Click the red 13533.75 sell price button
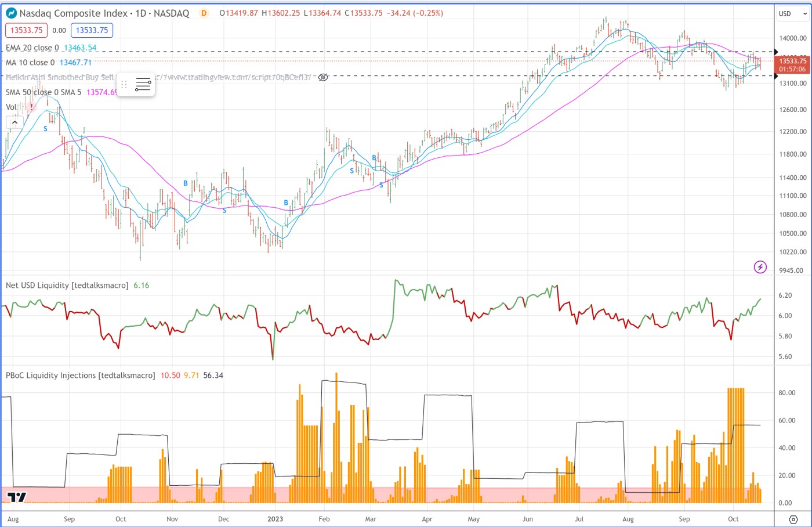The height and width of the screenshot is (527, 812). tap(27, 30)
